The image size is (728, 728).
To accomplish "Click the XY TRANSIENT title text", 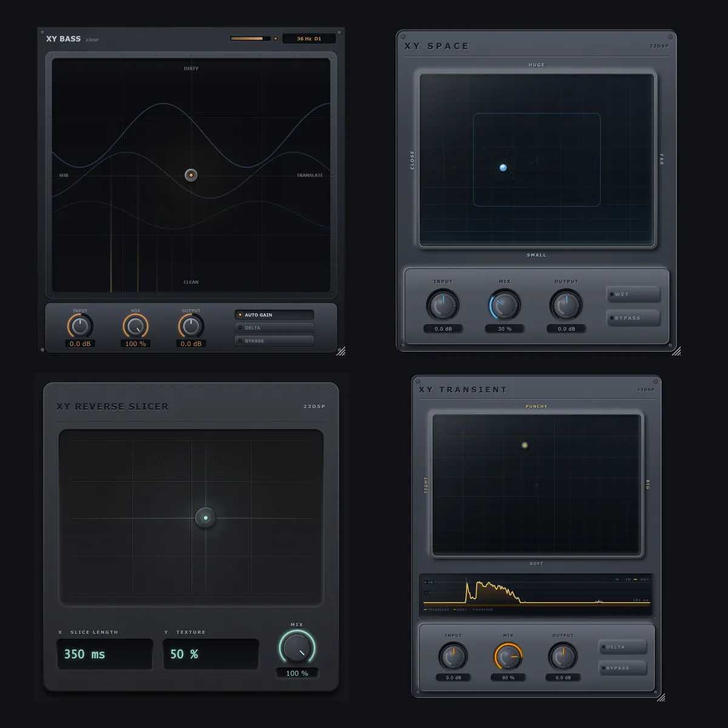I will 463,389.
